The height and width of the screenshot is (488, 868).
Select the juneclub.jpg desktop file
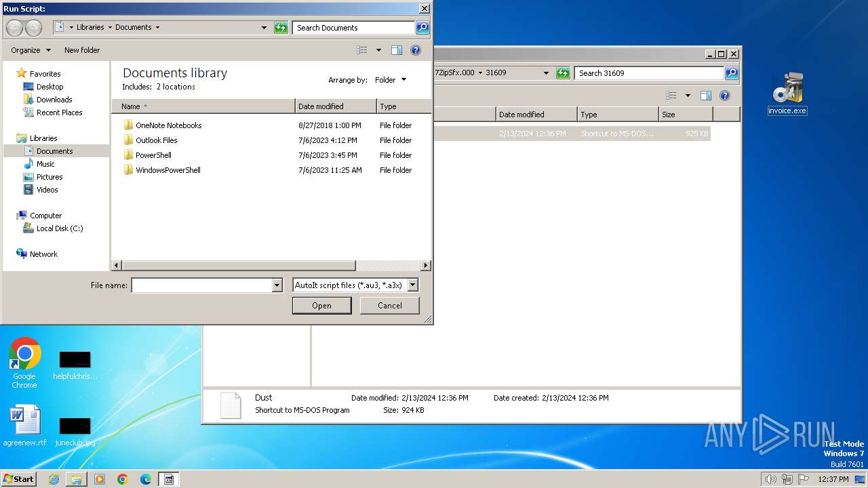75,431
